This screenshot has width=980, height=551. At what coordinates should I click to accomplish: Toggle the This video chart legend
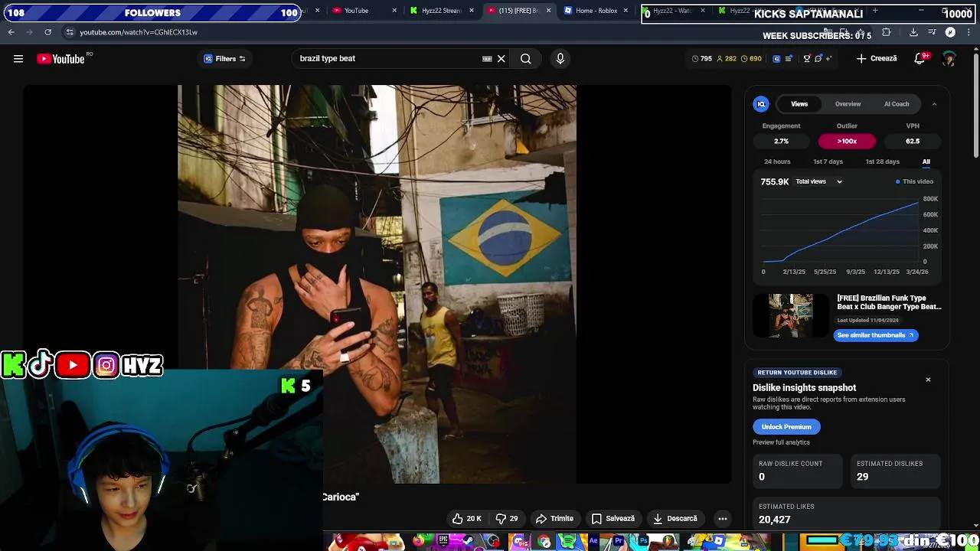pyautogui.click(x=914, y=181)
